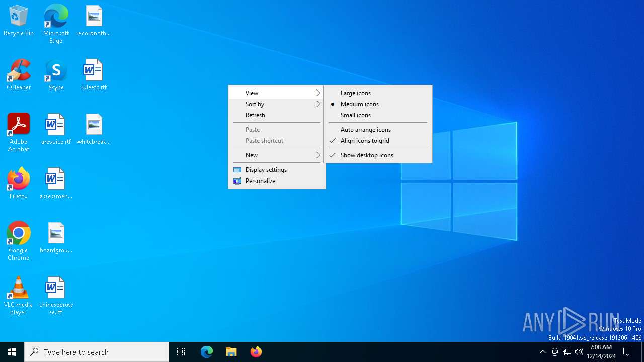Open the notification Action Center

point(628,352)
